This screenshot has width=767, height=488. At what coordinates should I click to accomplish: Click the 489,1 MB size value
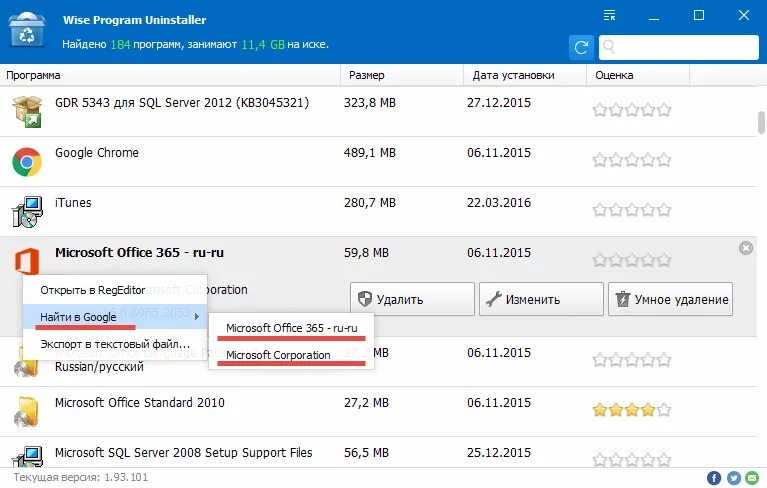(370, 153)
